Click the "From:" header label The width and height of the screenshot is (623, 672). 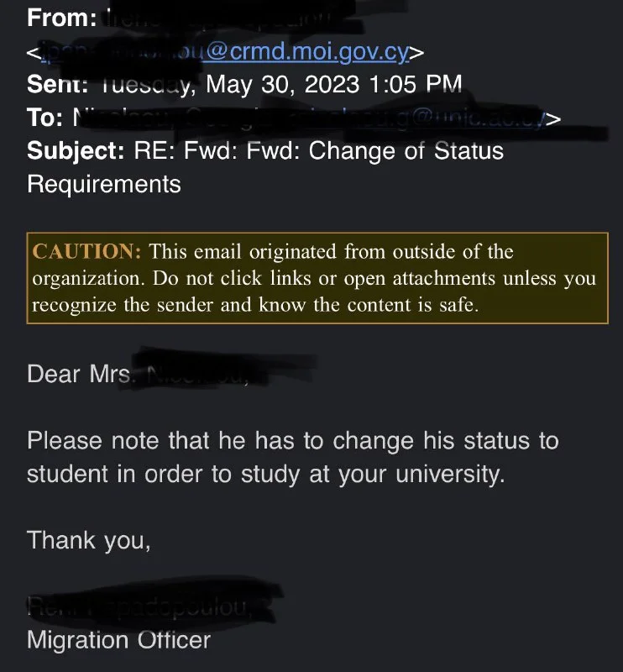click(61, 18)
